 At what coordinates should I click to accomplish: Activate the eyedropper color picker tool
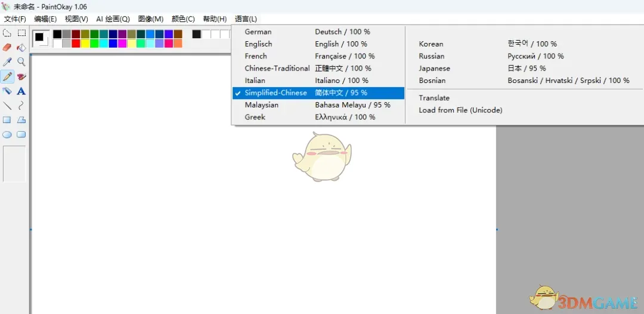tap(7, 62)
